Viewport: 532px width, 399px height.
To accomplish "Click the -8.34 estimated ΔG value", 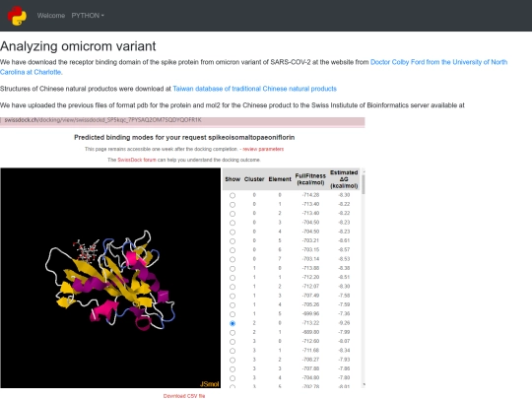I will tap(344, 351).
